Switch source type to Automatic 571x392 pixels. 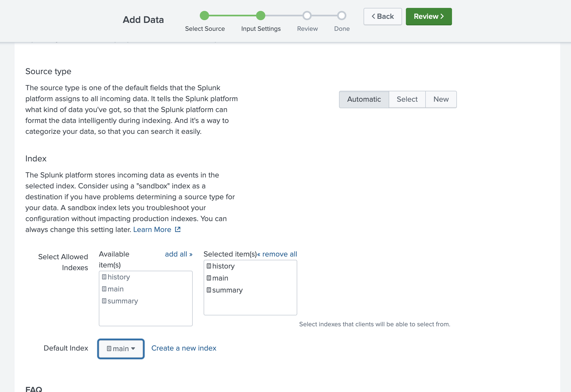pos(364,99)
